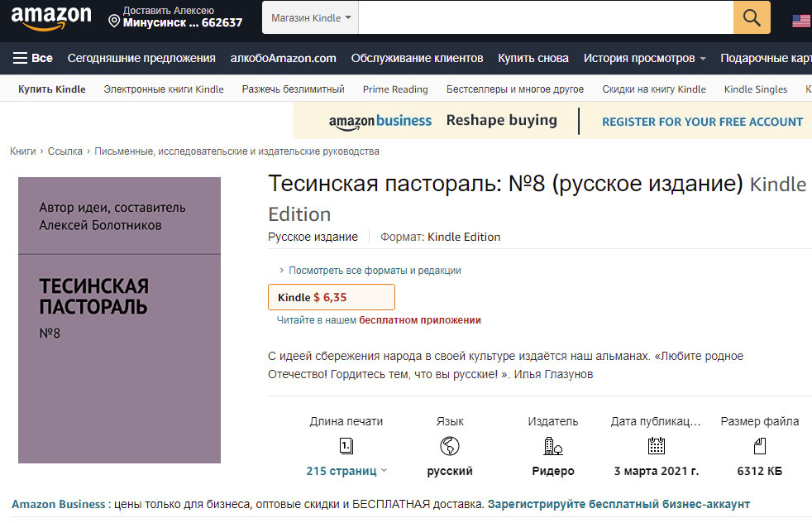Viewport: 812px width, 523px height.
Task: Click the file size document icon
Action: (760, 446)
